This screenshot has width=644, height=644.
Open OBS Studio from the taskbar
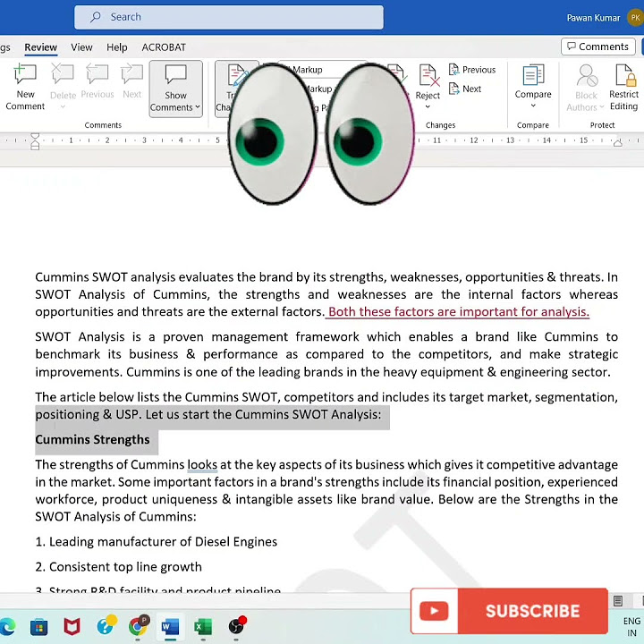click(x=236, y=627)
